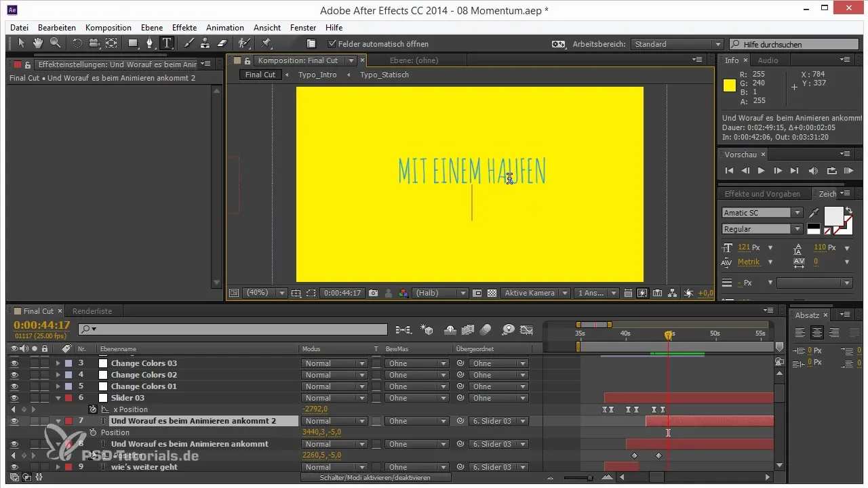The width and height of the screenshot is (868, 488).
Task: Collapse the Slider 03 layer properties
Action: 58,398
